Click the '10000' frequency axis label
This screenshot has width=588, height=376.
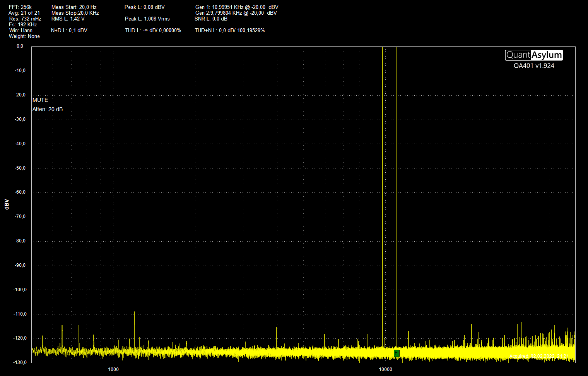pos(385,369)
